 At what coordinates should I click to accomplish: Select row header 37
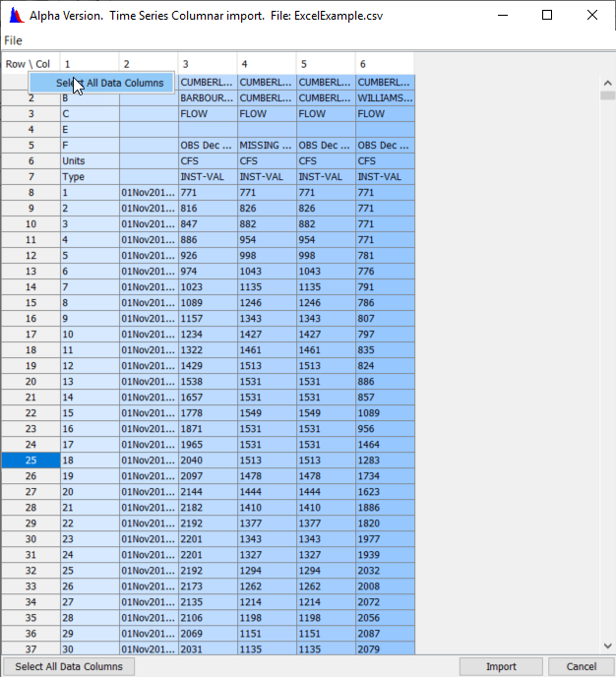coord(31,648)
